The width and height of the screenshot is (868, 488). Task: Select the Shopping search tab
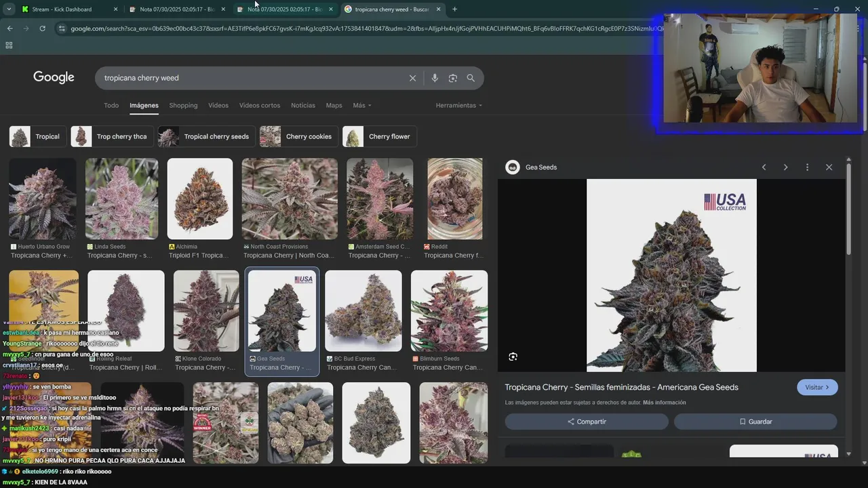[x=183, y=106]
